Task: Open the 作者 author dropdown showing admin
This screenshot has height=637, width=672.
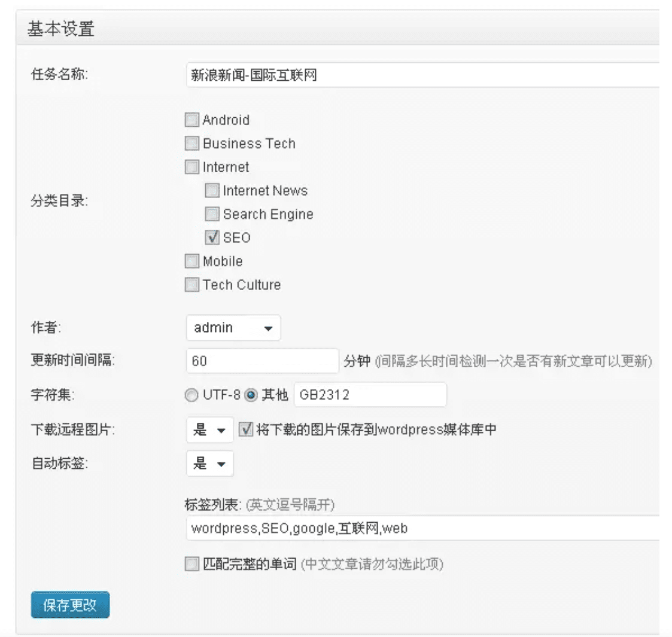Action: coord(233,327)
